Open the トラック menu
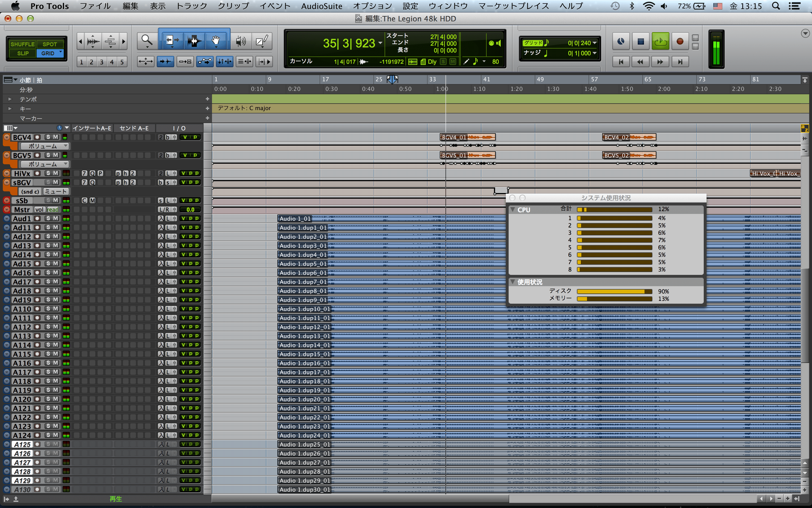The width and height of the screenshot is (812, 508). (x=192, y=6)
